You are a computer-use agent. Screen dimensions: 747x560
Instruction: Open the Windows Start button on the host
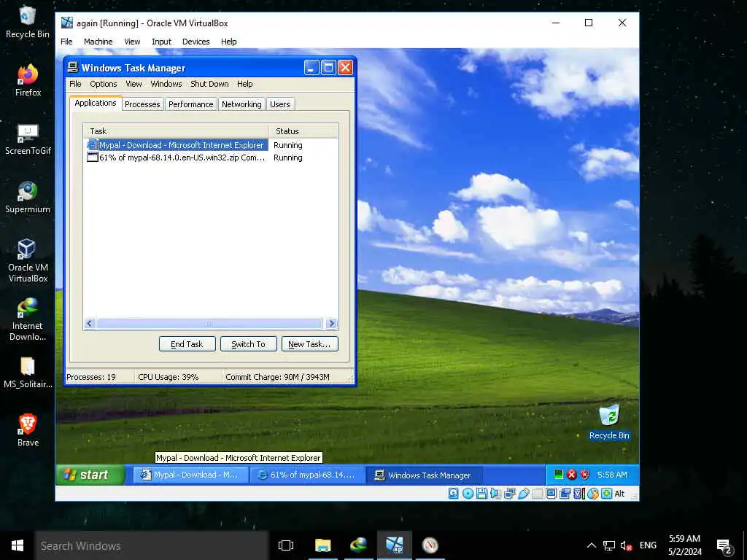pyautogui.click(x=18, y=545)
